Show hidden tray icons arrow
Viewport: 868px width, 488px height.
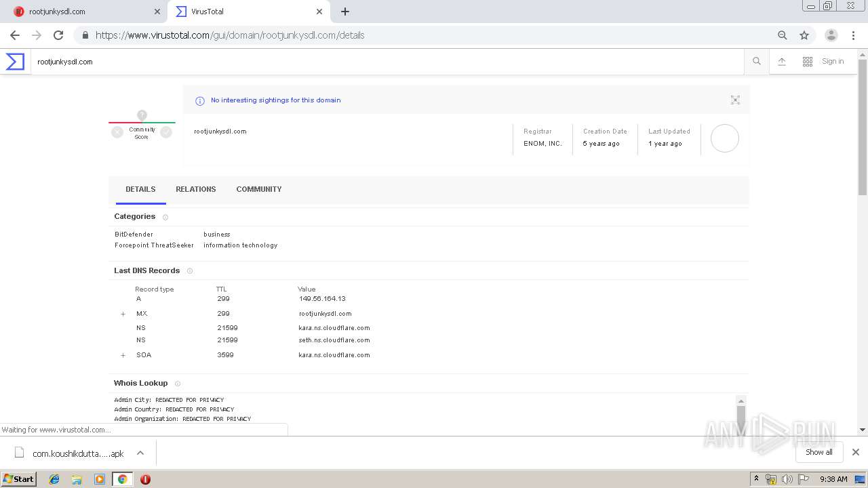pyautogui.click(x=756, y=479)
